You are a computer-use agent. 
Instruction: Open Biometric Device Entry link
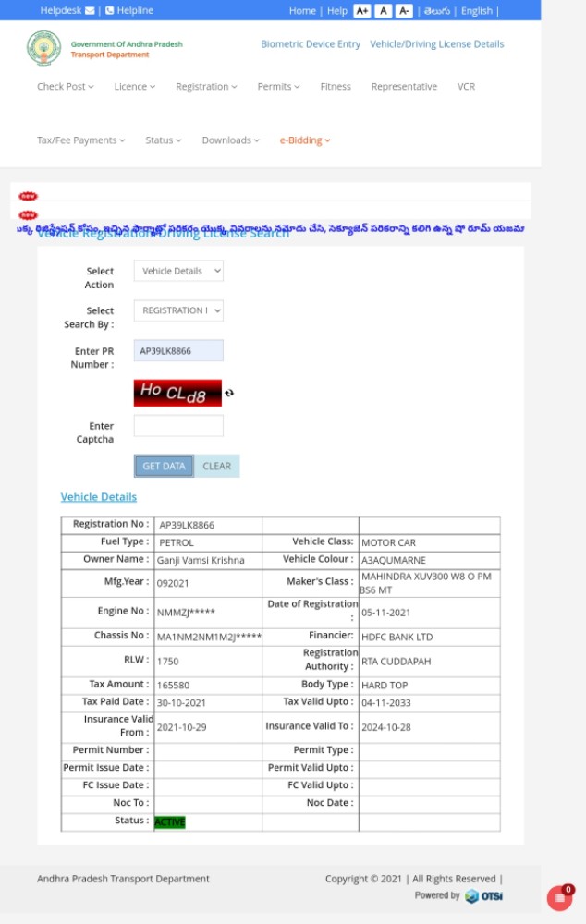click(310, 43)
